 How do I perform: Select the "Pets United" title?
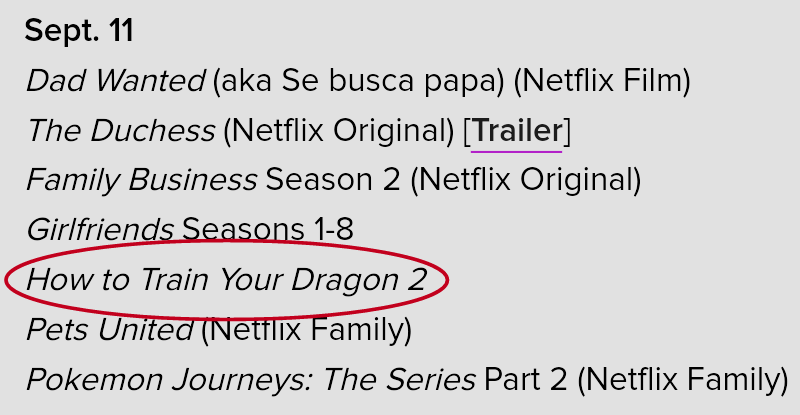click(x=110, y=329)
